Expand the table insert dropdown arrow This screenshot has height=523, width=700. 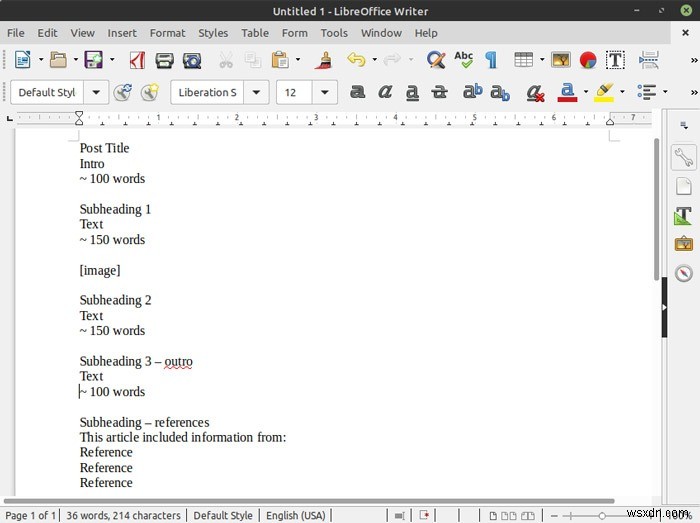point(542,60)
